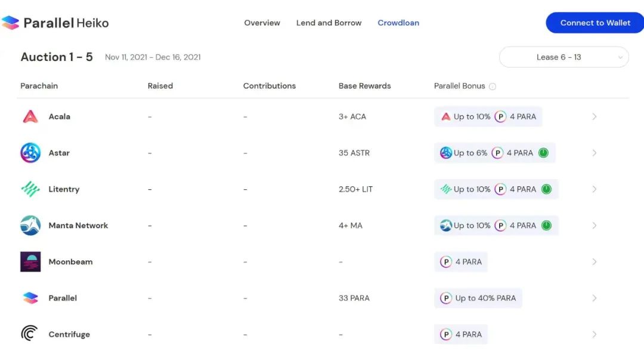The height and width of the screenshot is (360, 644).
Task: Click the green clock icon in Astar bonus
Action: tap(543, 153)
